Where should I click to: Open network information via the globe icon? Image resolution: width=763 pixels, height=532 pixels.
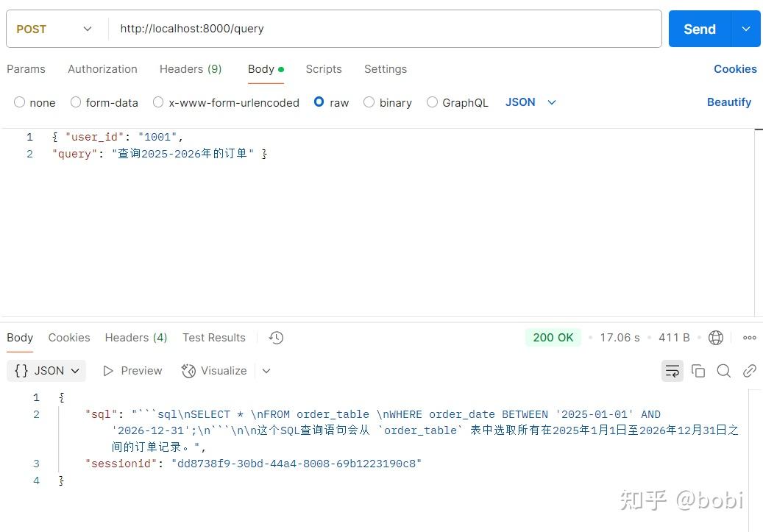(716, 337)
